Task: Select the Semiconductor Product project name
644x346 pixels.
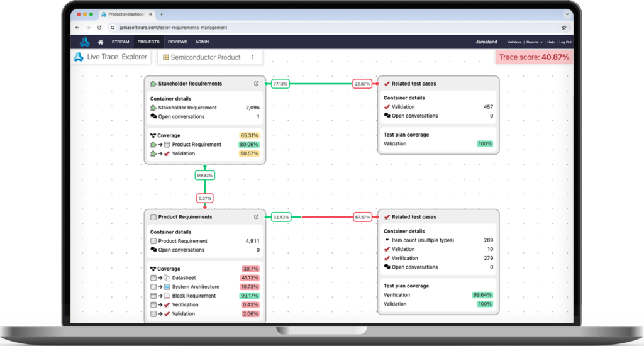Action: [206, 57]
